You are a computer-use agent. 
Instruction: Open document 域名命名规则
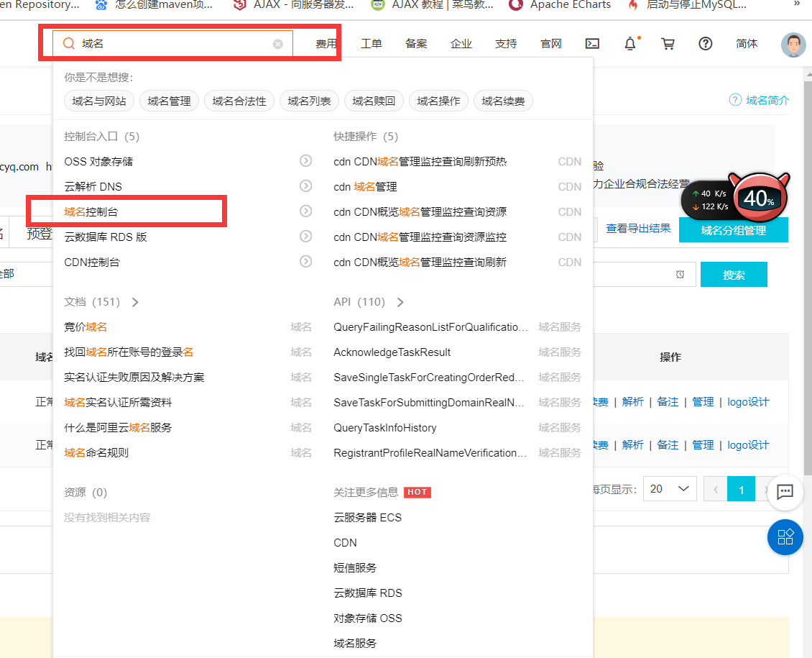click(x=96, y=453)
